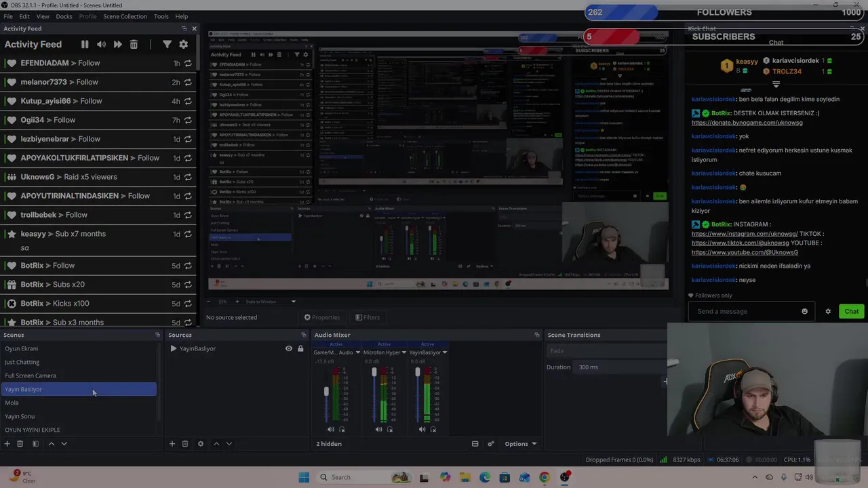
Task: Unlock the YayinBasliyor source
Action: 300,348
